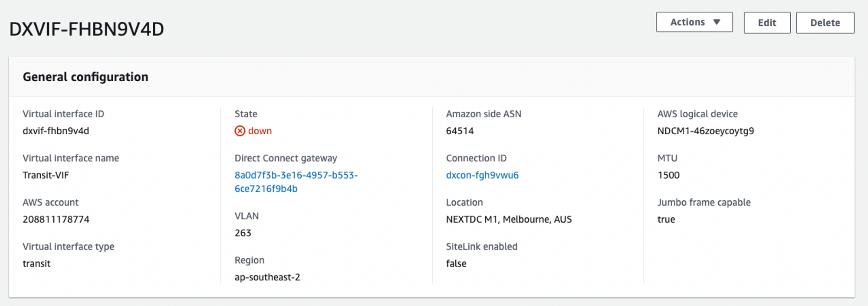Click the down state text

(260, 131)
